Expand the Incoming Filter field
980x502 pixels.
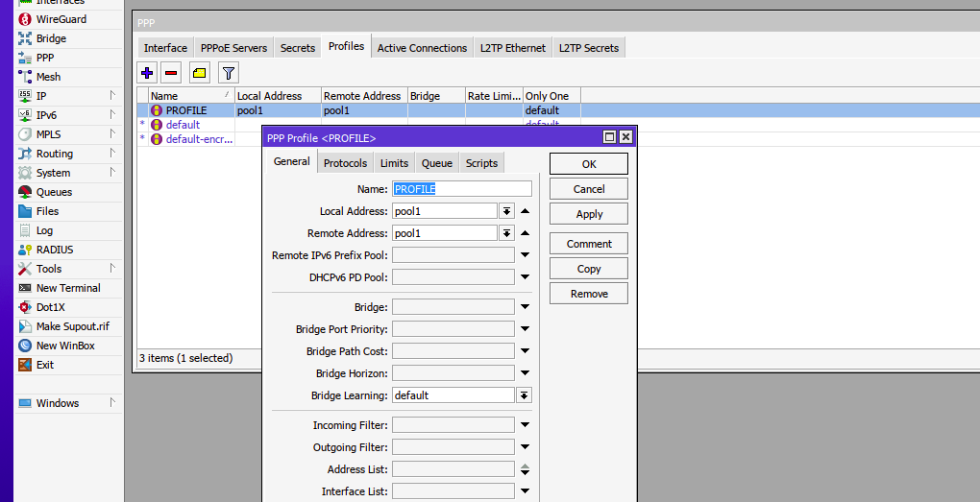click(x=526, y=425)
